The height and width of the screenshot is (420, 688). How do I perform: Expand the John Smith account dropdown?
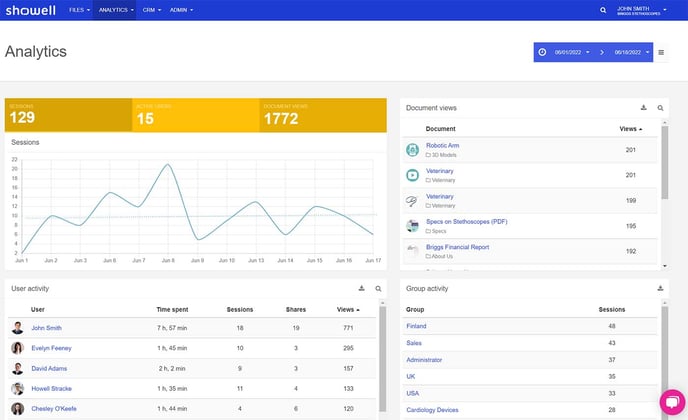click(641, 10)
